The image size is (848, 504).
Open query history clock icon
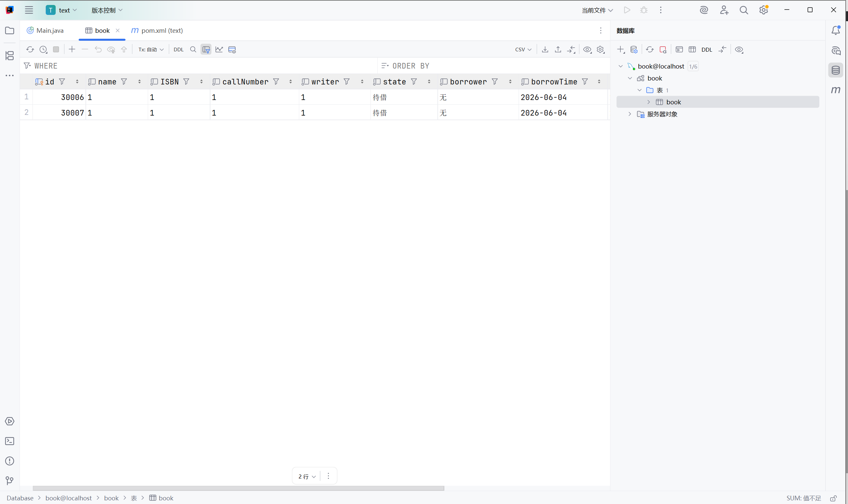tap(43, 50)
